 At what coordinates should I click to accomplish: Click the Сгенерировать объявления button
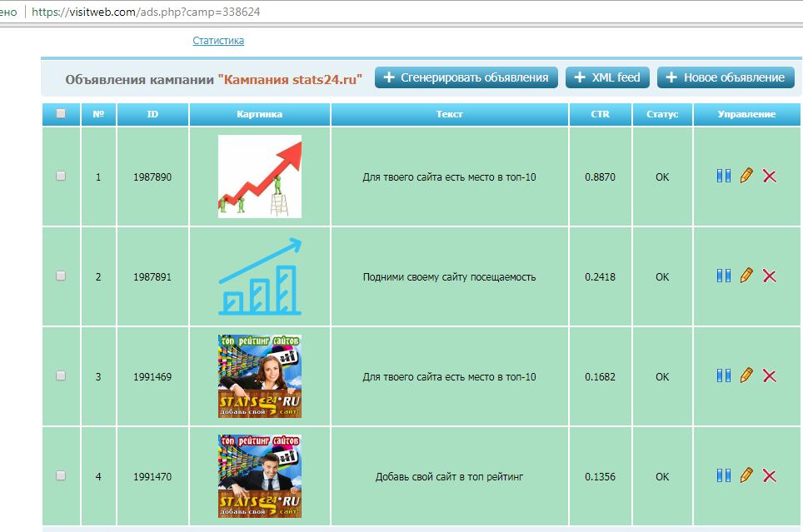(x=466, y=77)
